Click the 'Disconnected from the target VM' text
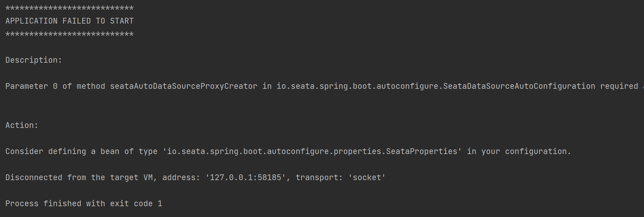 [x=79, y=178]
